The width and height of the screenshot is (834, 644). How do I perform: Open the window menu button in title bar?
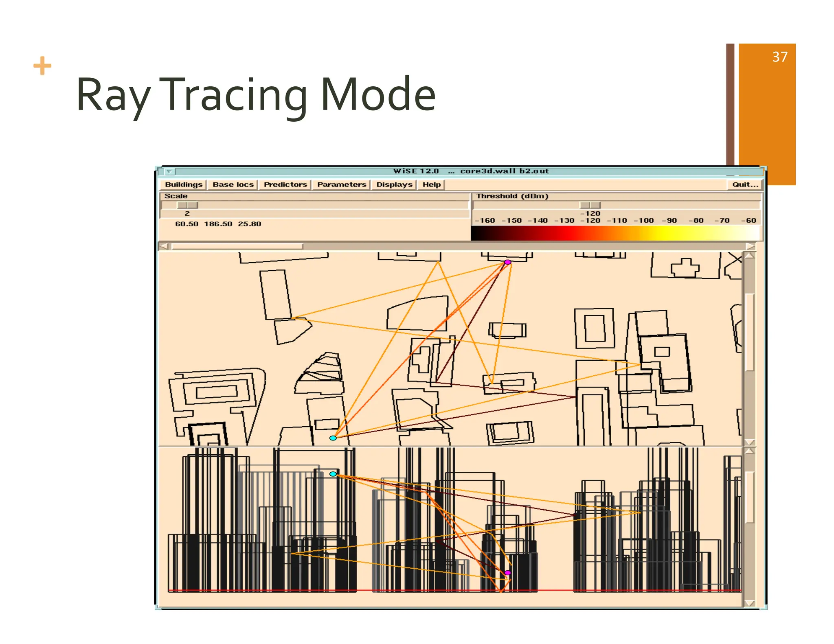(x=170, y=171)
